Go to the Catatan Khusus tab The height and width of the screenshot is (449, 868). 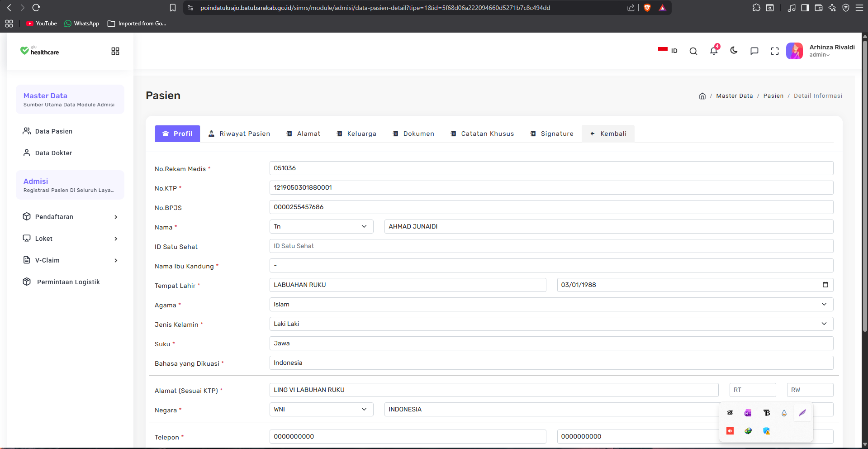coord(482,134)
